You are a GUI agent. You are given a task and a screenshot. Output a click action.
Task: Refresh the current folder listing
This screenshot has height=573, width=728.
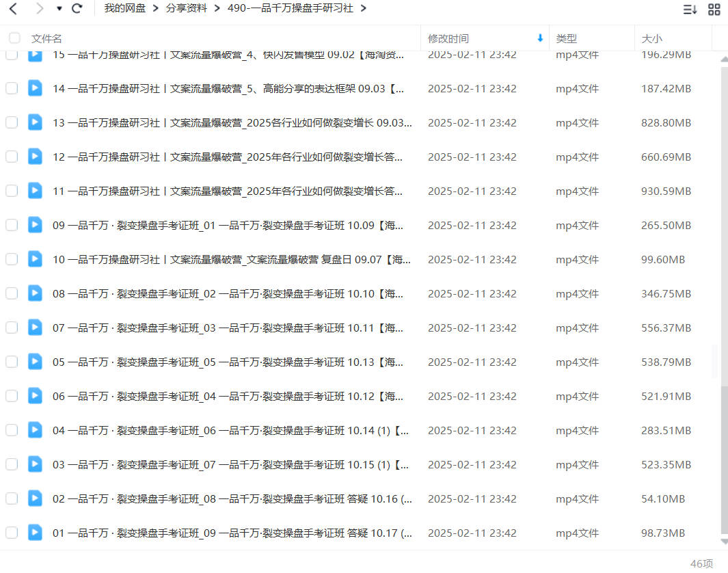77,8
